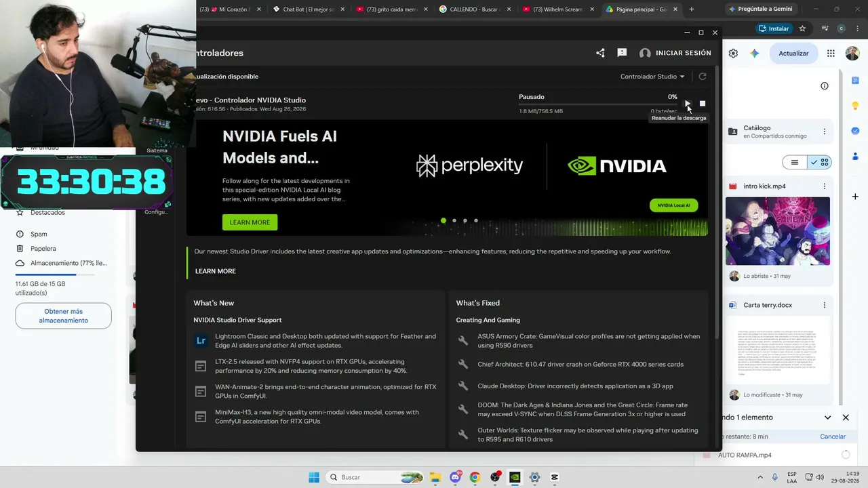Resume the paused NVIDIA driver download

pyautogui.click(x=687, y=104)
